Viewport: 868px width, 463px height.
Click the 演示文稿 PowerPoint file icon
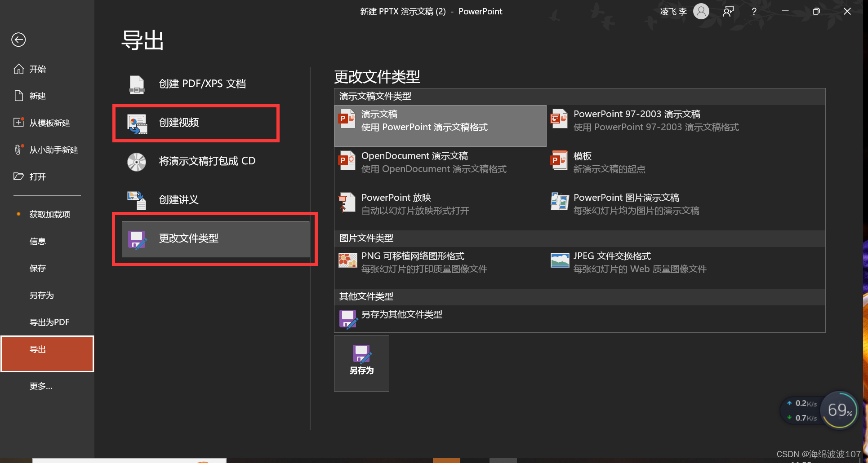[x=347, y=119]
